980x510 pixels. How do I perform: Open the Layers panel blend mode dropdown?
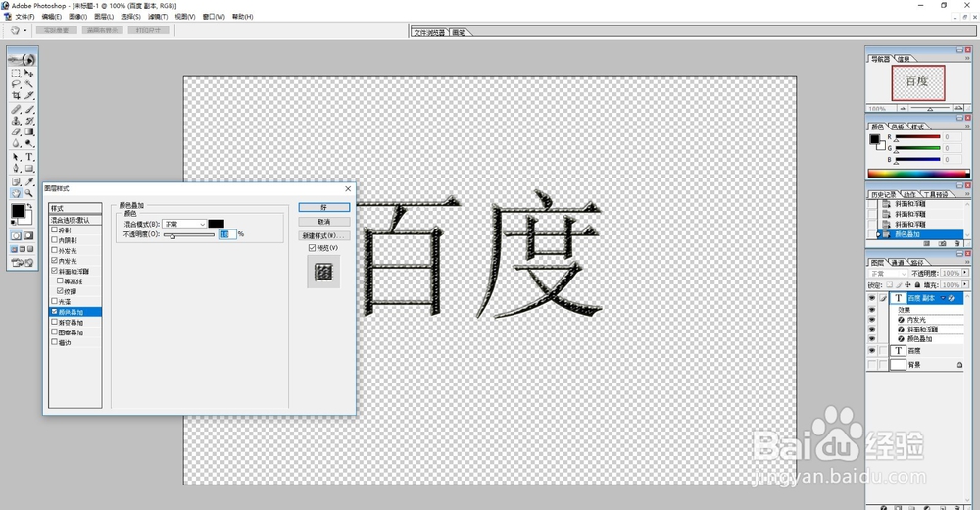(x=888, y=273)
